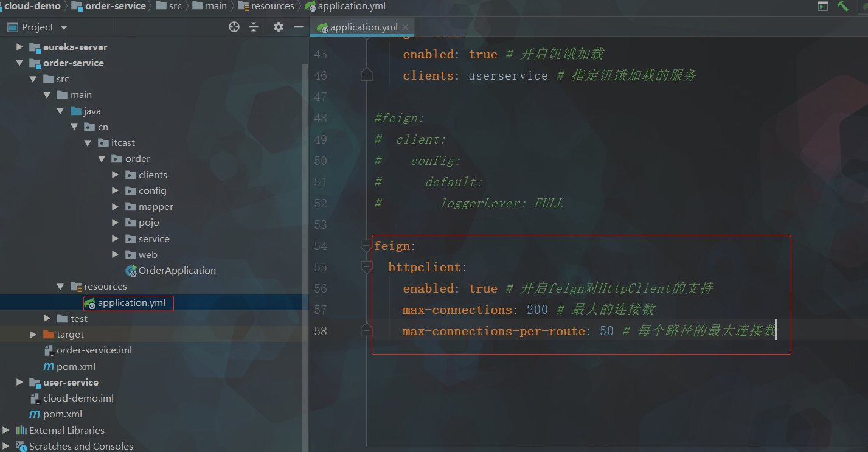868x452 pixels.
Task: Click order-service in the breadcrumb bar
Action: [116, 6]
